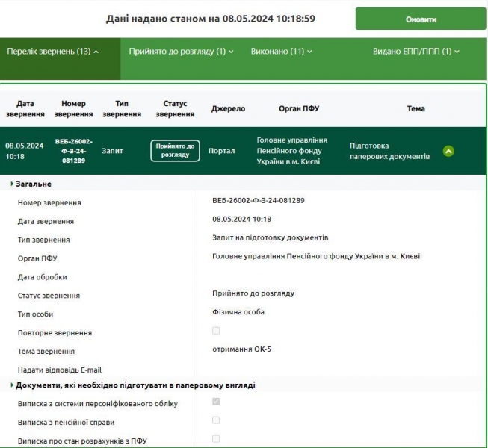Click the Прийнято до розгляду status badge
488x448 pixels.
[175, 151]
